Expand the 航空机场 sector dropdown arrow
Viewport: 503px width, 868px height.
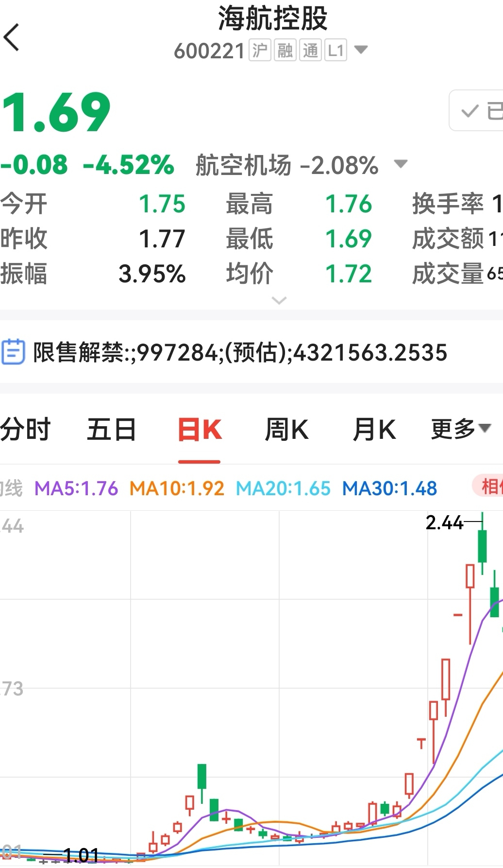pos(401,164)
